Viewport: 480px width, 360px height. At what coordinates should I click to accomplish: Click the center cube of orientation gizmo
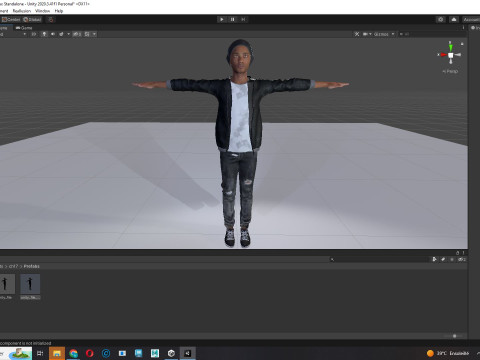[x=451, y=55]
